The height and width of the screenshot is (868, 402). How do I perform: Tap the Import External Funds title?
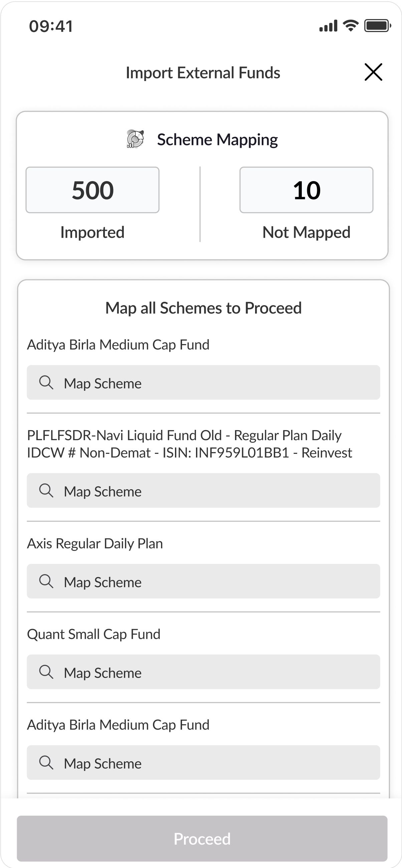click(203, 73)
